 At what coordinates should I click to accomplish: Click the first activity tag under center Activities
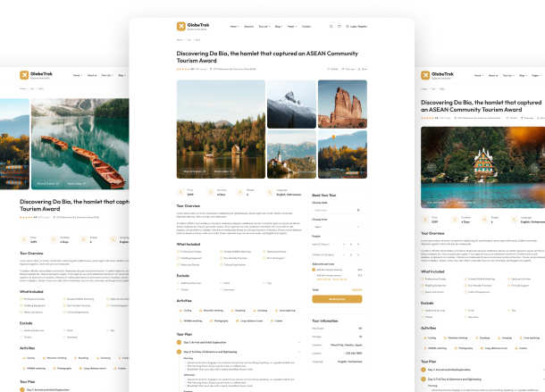(x=186, y=311)
